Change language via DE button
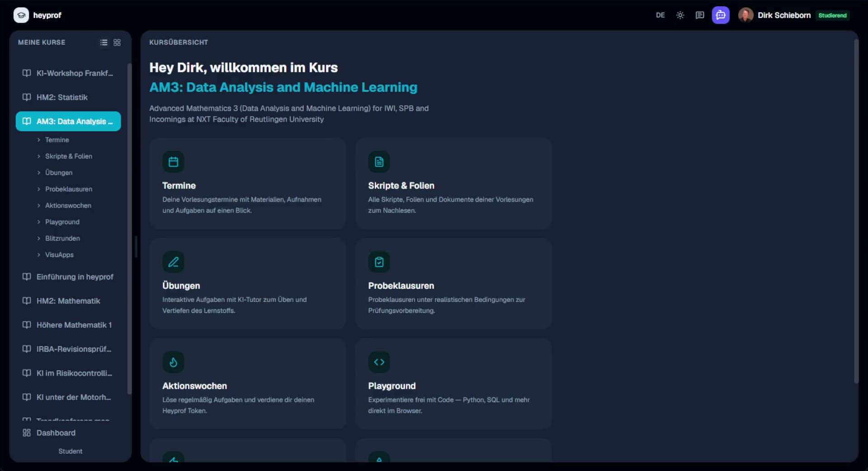 click(660, 15)
